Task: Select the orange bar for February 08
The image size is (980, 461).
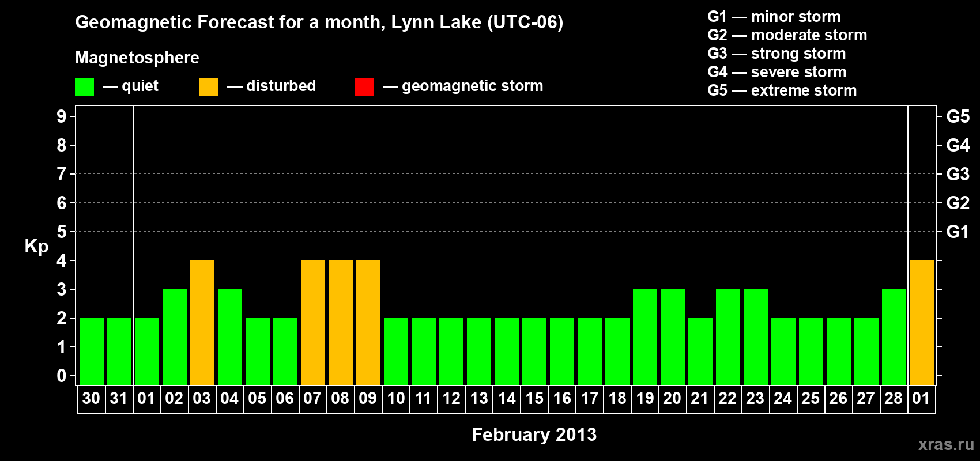Action: [x=341, y=323]
